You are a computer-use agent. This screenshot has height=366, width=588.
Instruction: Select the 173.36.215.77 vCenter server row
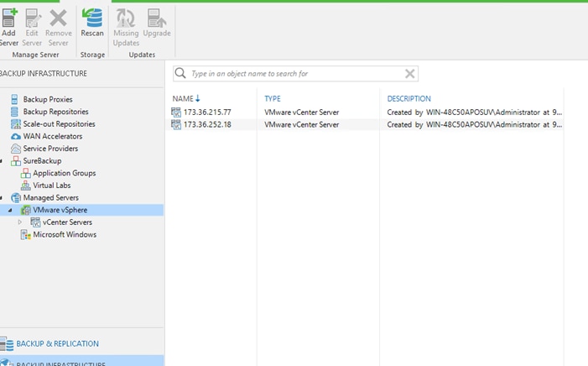tap(364, 112)
